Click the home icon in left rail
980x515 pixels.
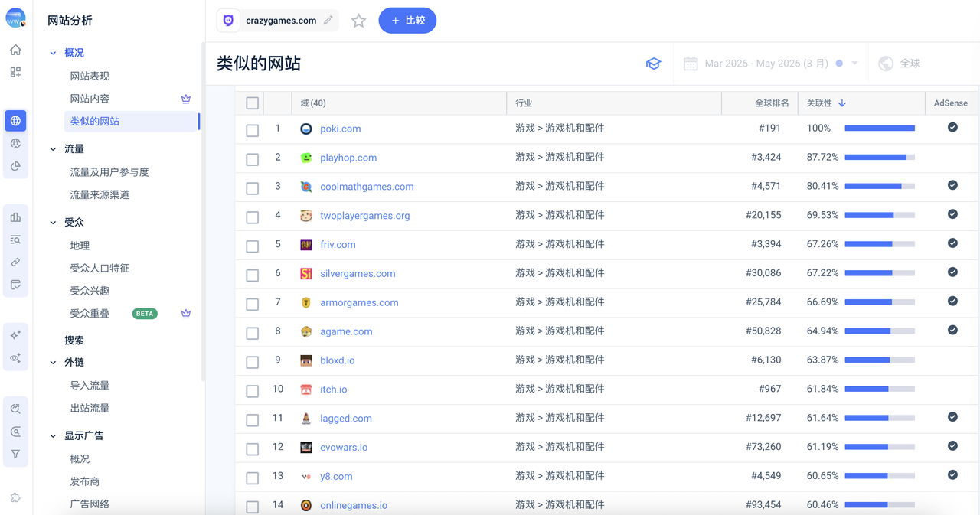coord(15,50)
